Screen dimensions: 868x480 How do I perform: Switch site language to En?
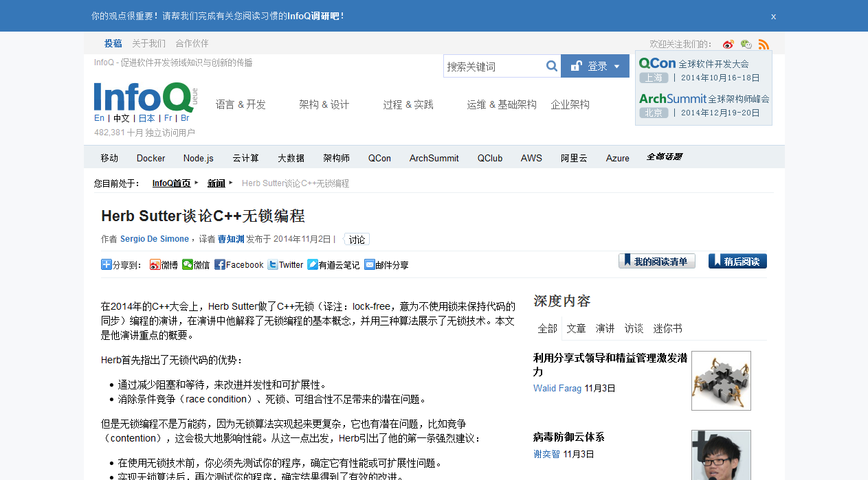pyautogui.click(x=99, y=118)
